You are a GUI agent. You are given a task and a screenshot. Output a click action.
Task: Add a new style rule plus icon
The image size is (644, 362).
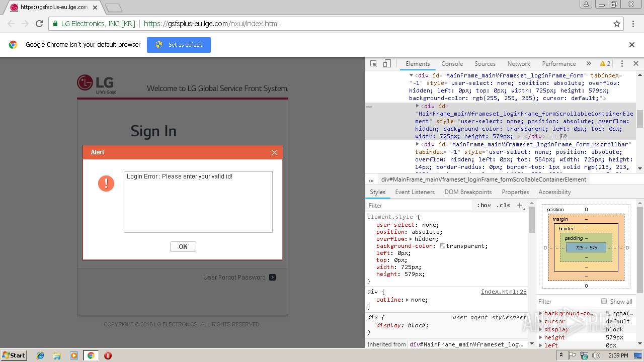pos(520,205)
